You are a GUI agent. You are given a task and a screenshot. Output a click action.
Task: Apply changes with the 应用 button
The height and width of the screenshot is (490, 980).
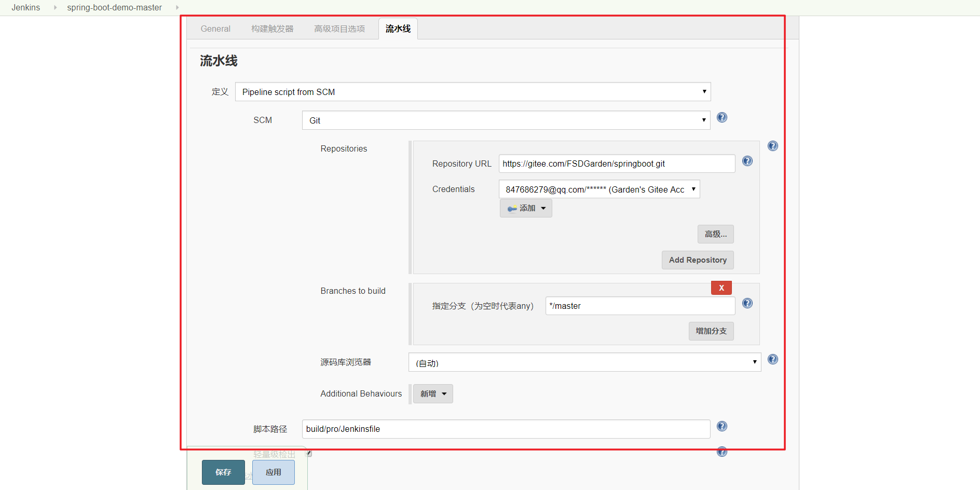(274, 472)
